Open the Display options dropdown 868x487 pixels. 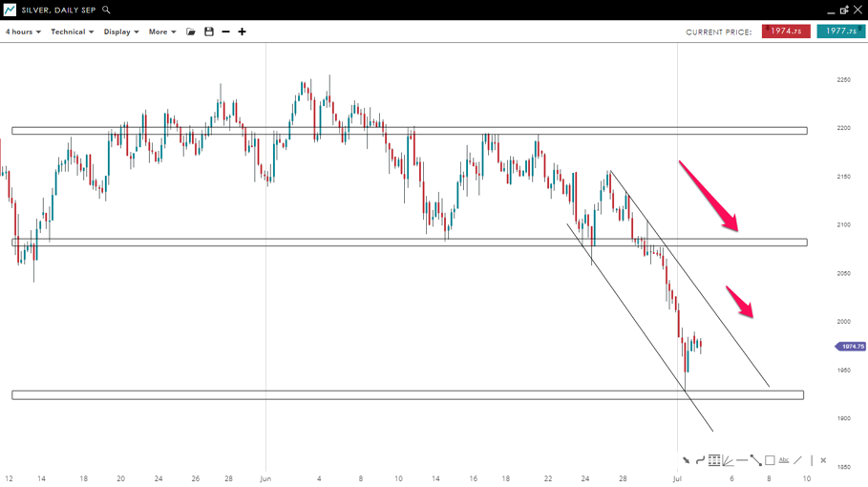point(121,32)
